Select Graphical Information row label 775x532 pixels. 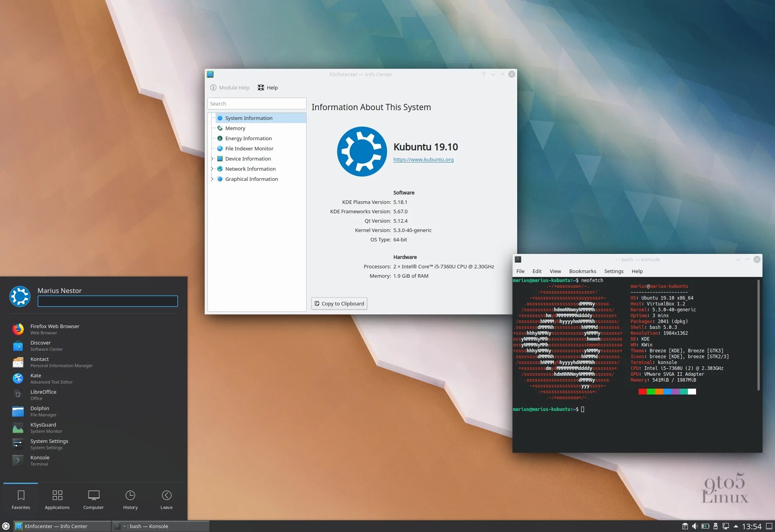[252, 179]
